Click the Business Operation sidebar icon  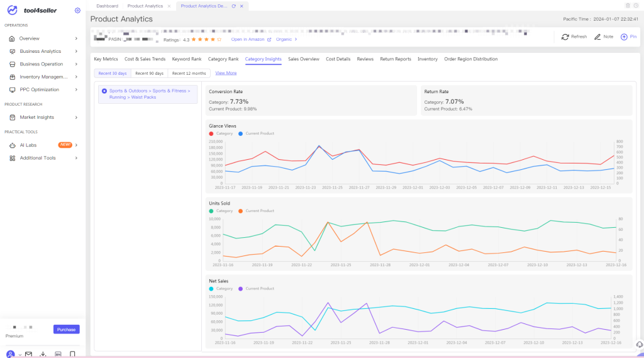[13, 64]
